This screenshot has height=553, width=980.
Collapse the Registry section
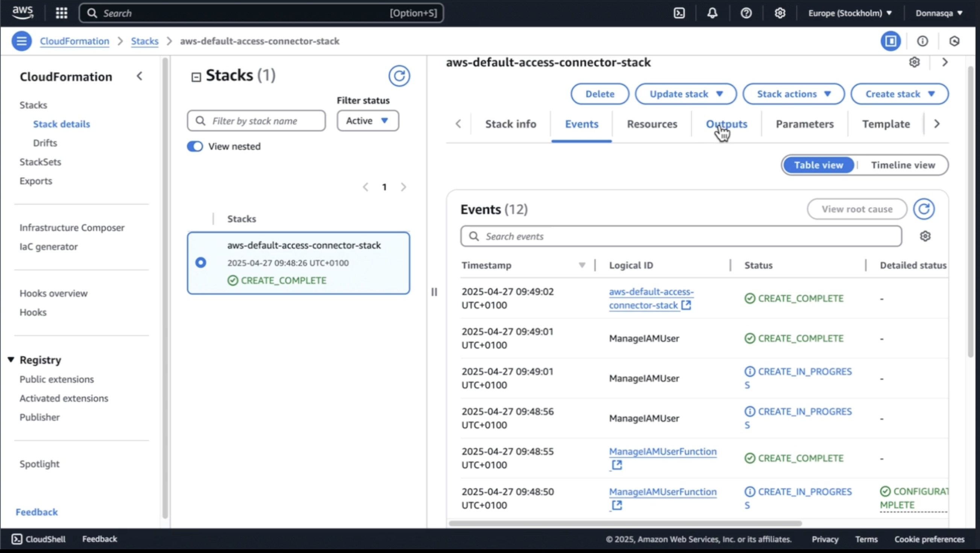point(11,360)
